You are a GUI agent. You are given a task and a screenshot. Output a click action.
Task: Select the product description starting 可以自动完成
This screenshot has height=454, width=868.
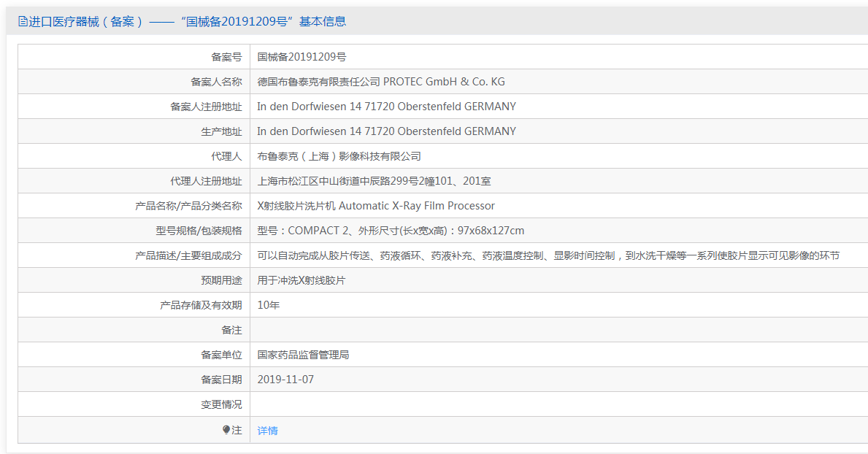coord(548,255)
